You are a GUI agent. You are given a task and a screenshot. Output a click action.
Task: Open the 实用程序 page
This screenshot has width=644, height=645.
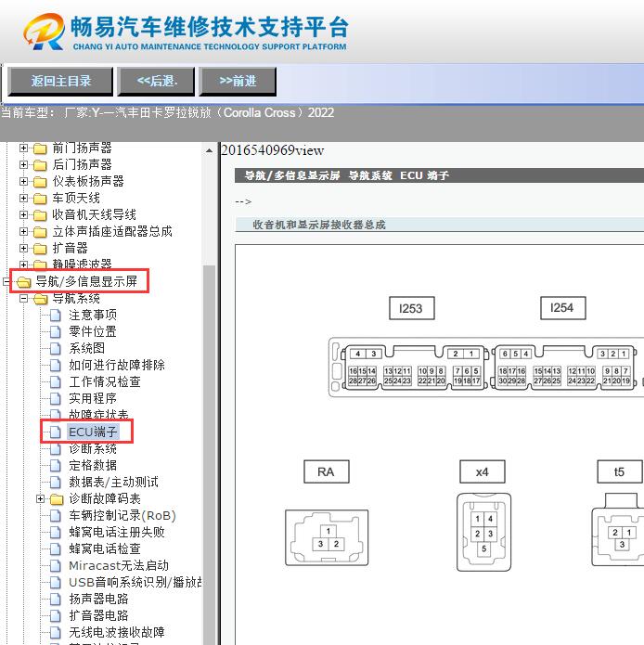coord(93,398)
